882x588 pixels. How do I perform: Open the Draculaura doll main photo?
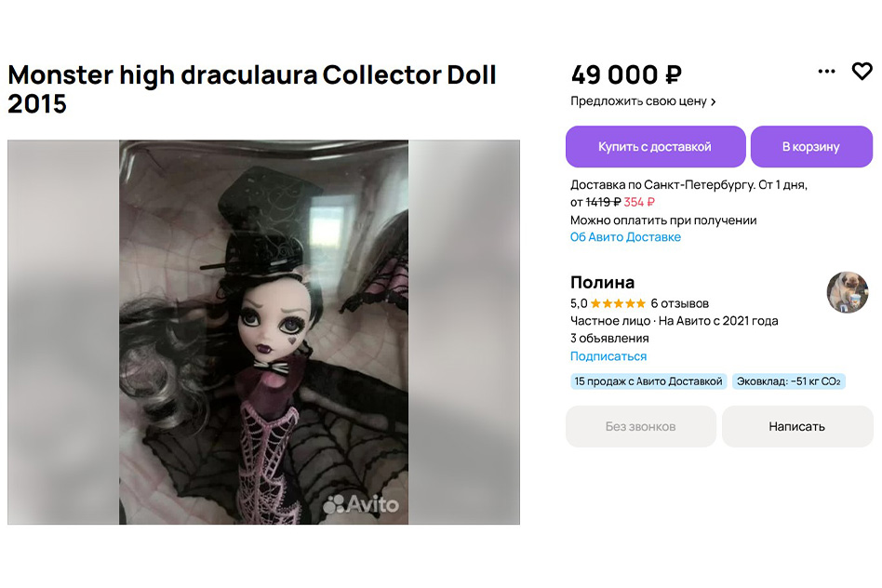tap(264, 332)
